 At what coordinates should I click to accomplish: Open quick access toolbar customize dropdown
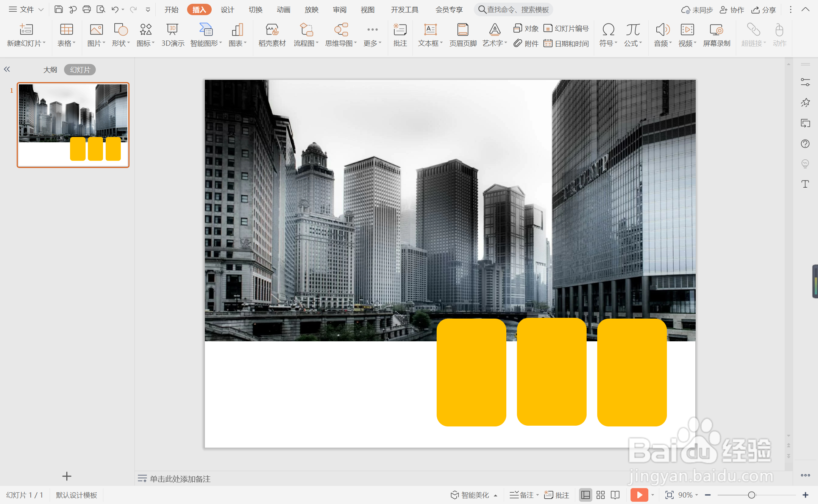pos(148,9)
